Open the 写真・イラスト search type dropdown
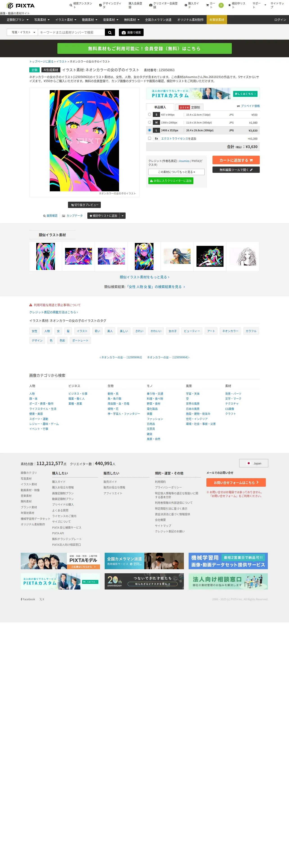Screen dimensions: 289x868 tap(23, 32)
